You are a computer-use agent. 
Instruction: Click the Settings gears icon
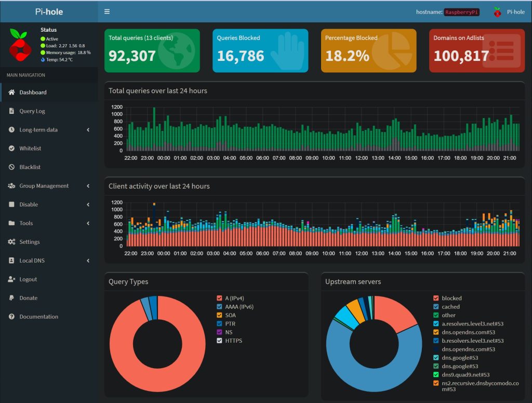point(11,242)
